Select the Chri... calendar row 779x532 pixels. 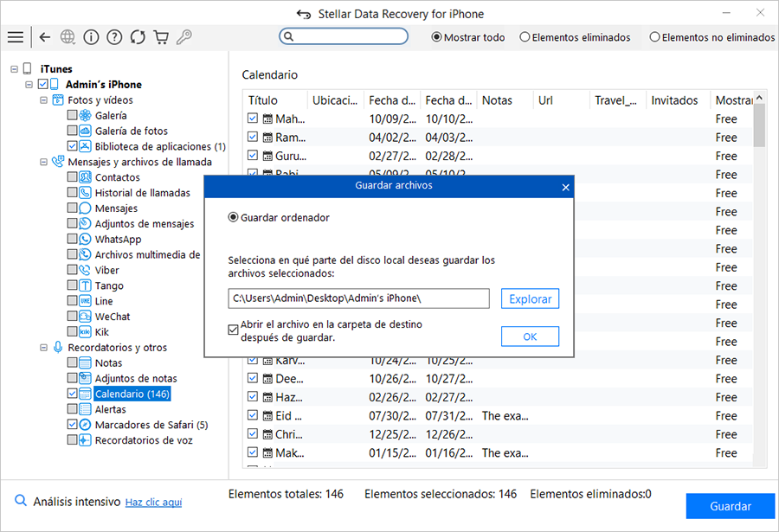tap(498, 434)
